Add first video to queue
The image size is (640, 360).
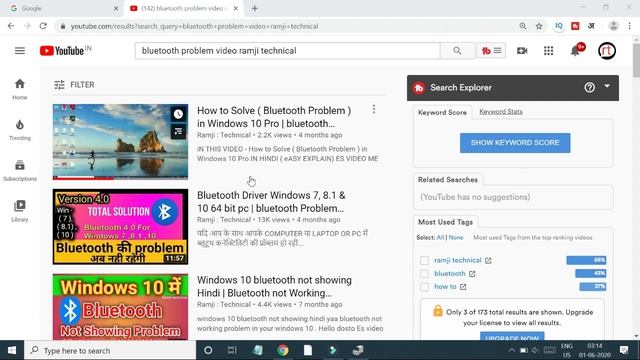(x=178, y=131)
